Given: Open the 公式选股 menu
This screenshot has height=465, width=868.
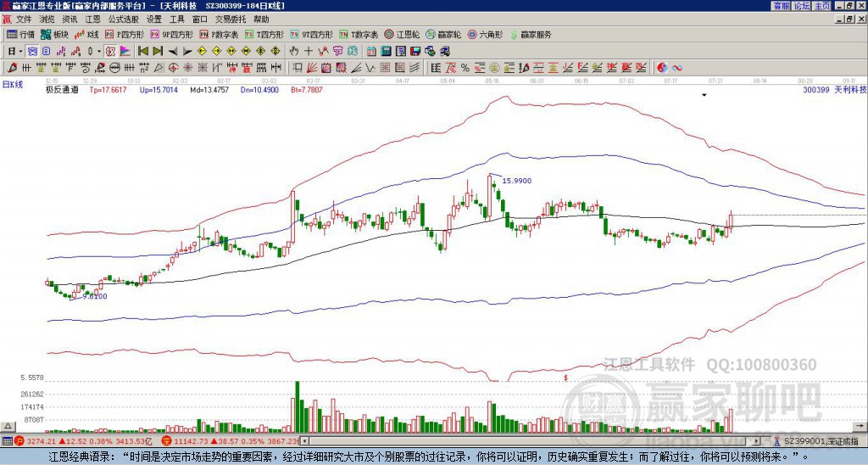Looking at the screenshot, I should point(124,20).
